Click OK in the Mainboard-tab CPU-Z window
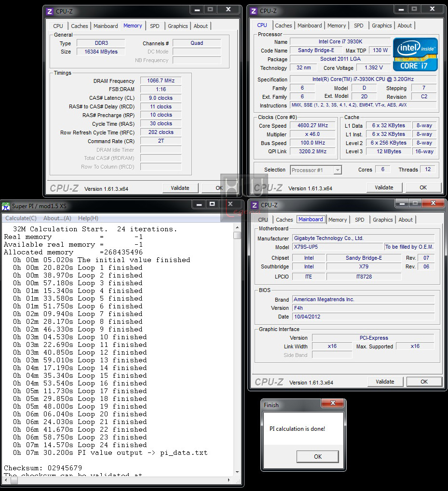 coord(424,382)
